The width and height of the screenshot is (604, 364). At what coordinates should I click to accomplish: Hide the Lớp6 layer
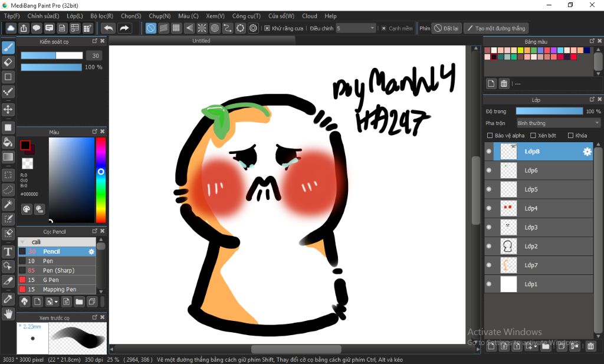click(489, 170)
